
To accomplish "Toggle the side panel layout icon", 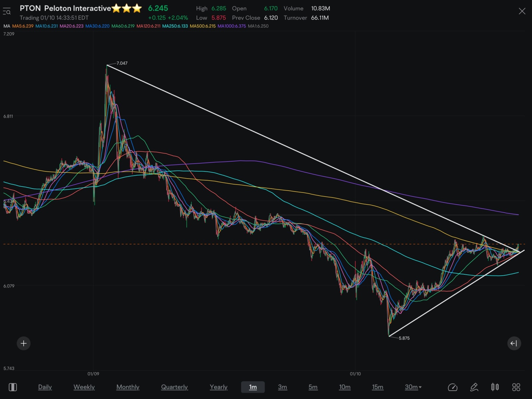I will pyautogui.click(x=13, y=387).
